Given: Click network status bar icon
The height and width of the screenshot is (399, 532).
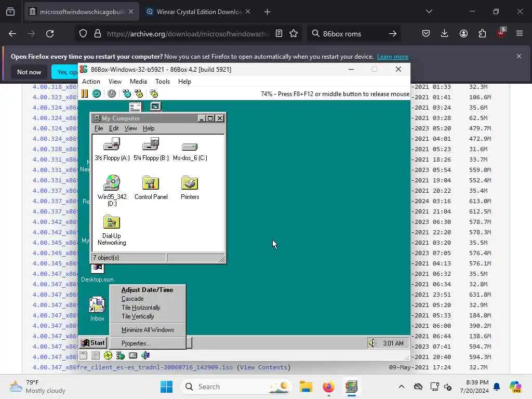Looking at the screenshot, I should click(121, 355).
